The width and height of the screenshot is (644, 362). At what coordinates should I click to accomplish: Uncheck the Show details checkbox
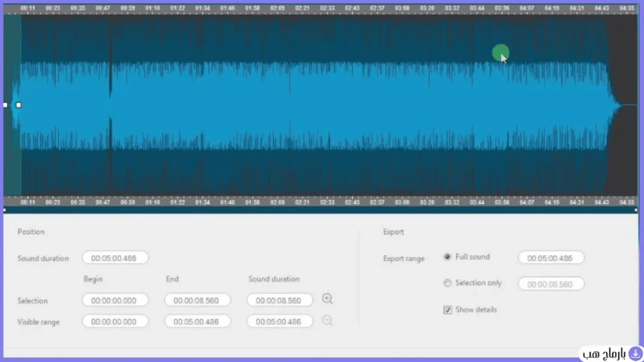click(x=448, y=310)
